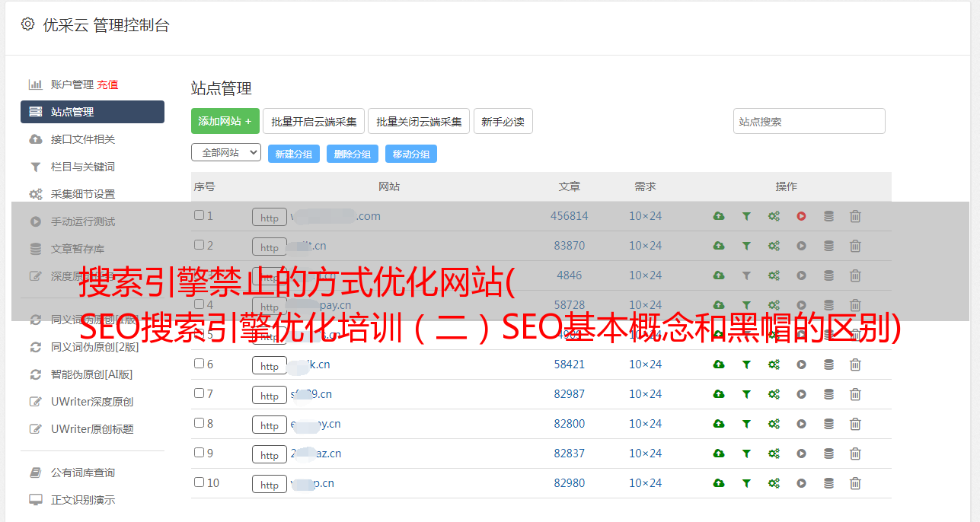Click the green 添加网站 + button
The width and height of the screenshot is (980, 522).
coord(225,121)
